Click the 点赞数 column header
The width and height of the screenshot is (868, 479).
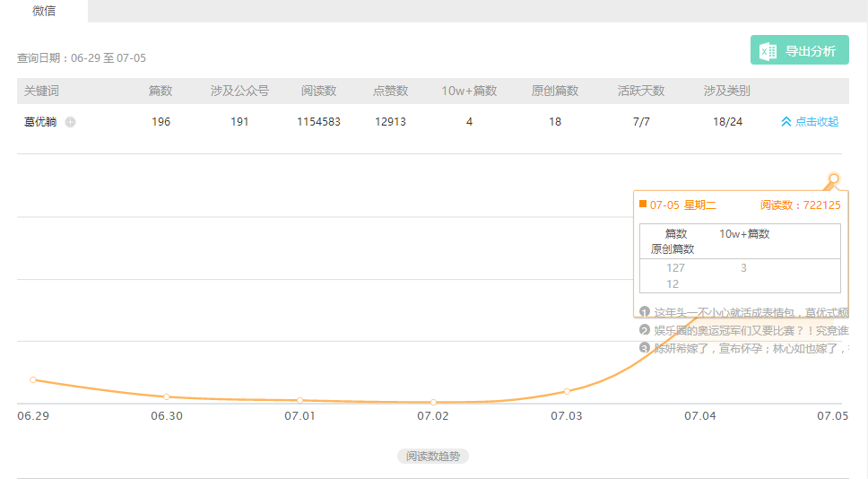click(390, 91)
